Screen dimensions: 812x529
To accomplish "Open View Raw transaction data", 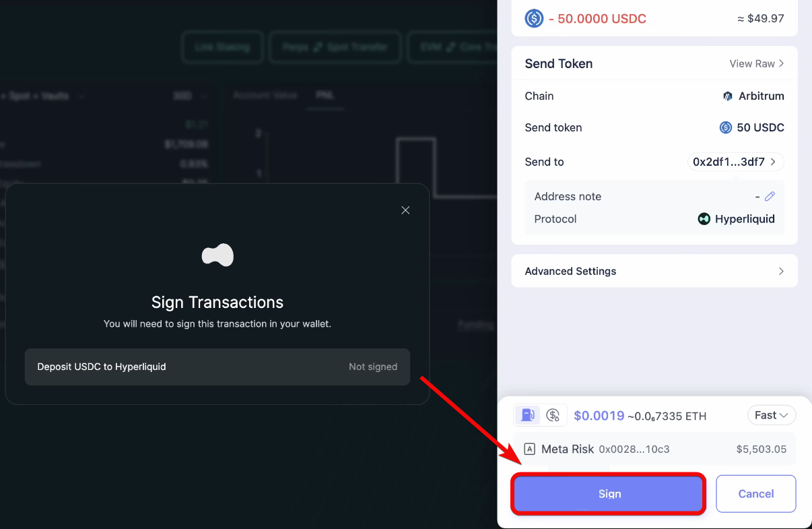I will tap(756, 63).
